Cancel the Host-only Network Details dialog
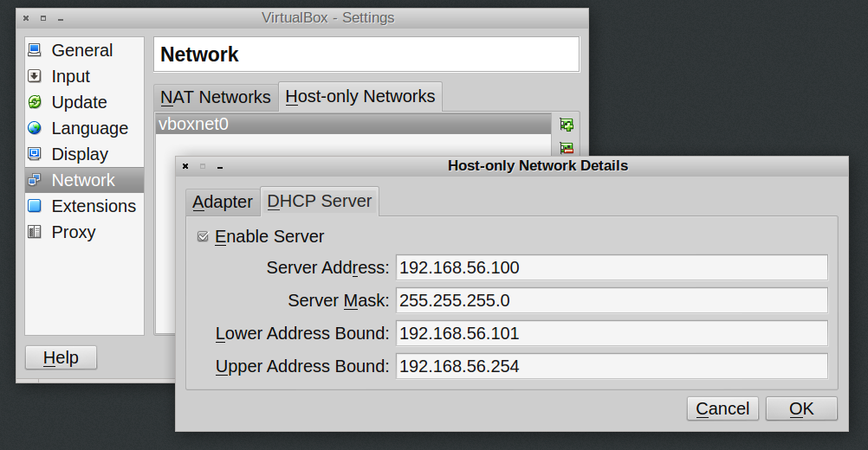The height and width of the screenshot is (450, 868). click(x=722, y=408)
